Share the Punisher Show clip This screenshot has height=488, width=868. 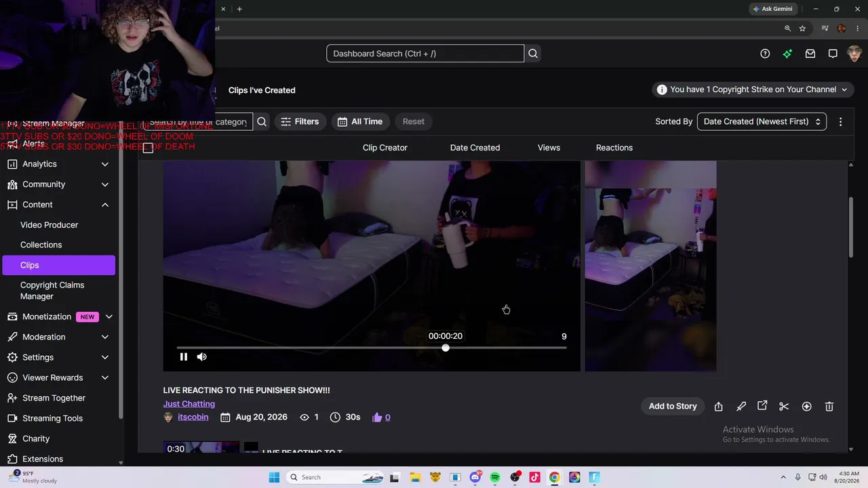718,407
